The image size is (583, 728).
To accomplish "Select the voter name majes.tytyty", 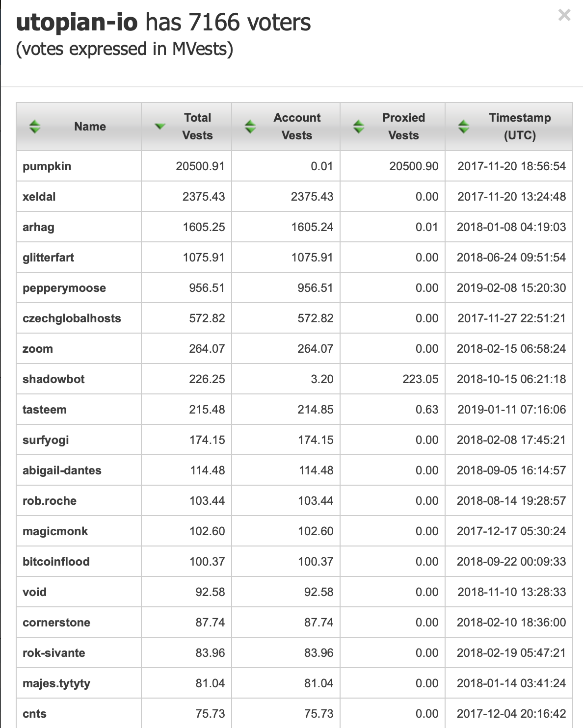I will (x=56, y=683).
